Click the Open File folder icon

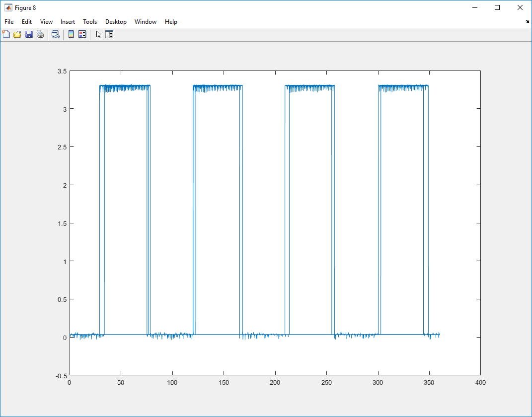point(17,34)
